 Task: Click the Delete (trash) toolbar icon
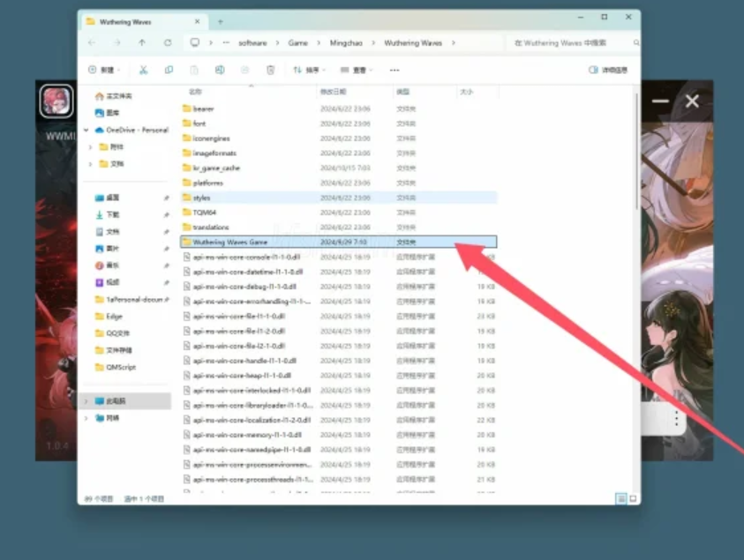(269, 71)
